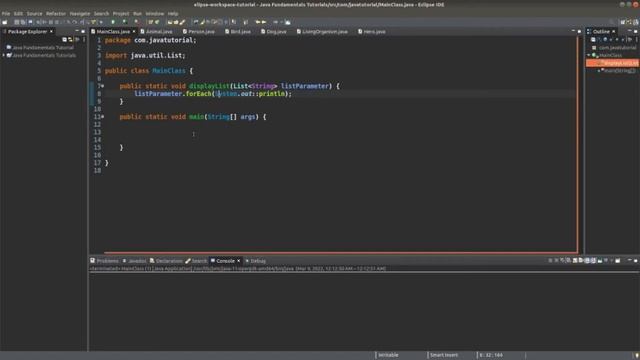This screenshot has width=640, height=360.
Task: Open the Debug tab in bottom panel
Action: coord(256,261)
